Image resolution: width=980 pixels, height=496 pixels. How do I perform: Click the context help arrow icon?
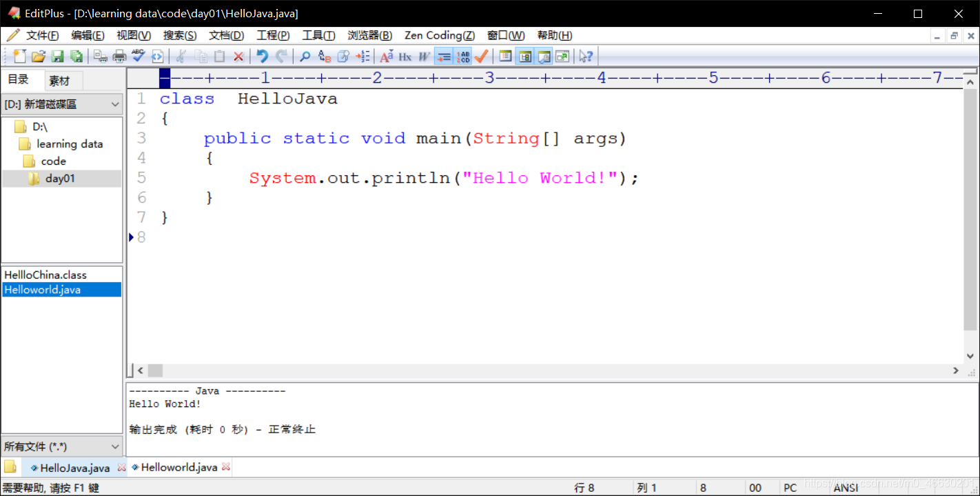(586, 56)
